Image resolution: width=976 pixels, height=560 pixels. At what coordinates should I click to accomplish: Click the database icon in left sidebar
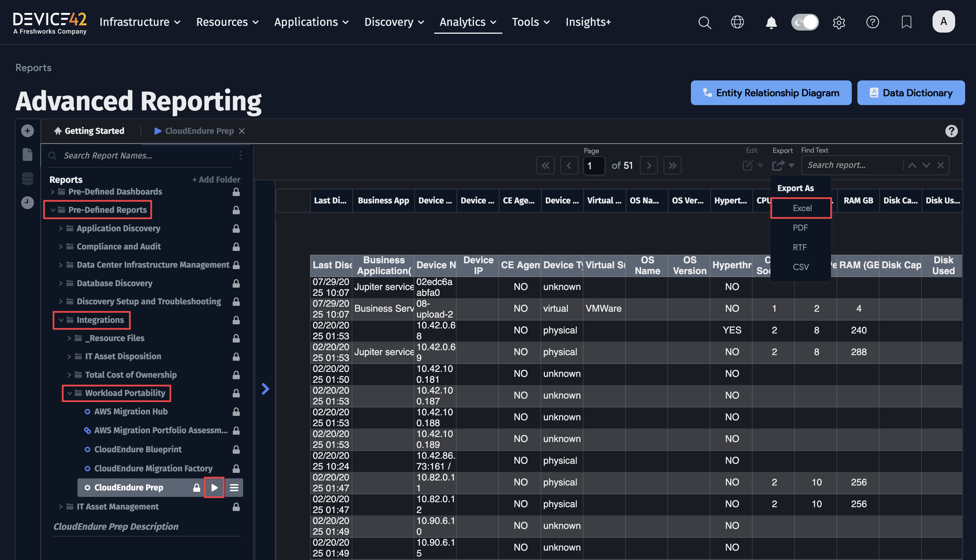pyautogui.click(x=27, y=178)
